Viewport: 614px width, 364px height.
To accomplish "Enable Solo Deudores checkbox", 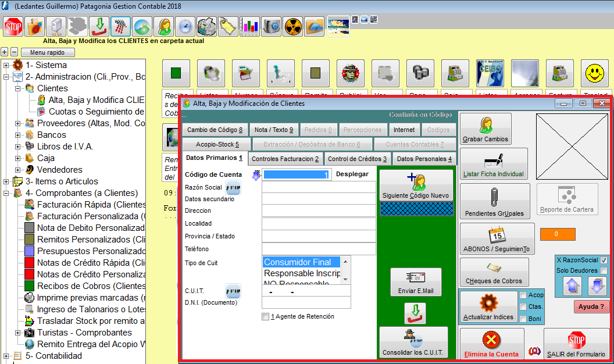I will pos(604,270).
